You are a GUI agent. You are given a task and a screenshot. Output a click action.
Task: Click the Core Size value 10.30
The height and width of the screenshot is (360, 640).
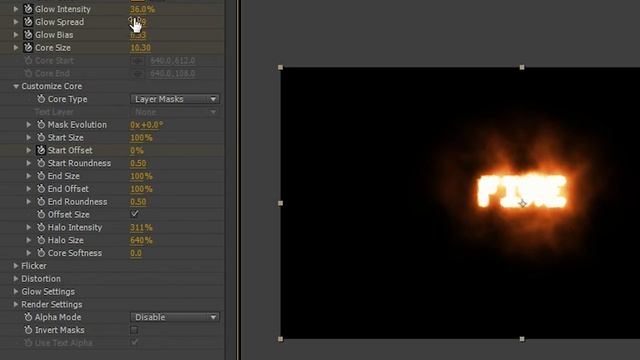point(140,48)
